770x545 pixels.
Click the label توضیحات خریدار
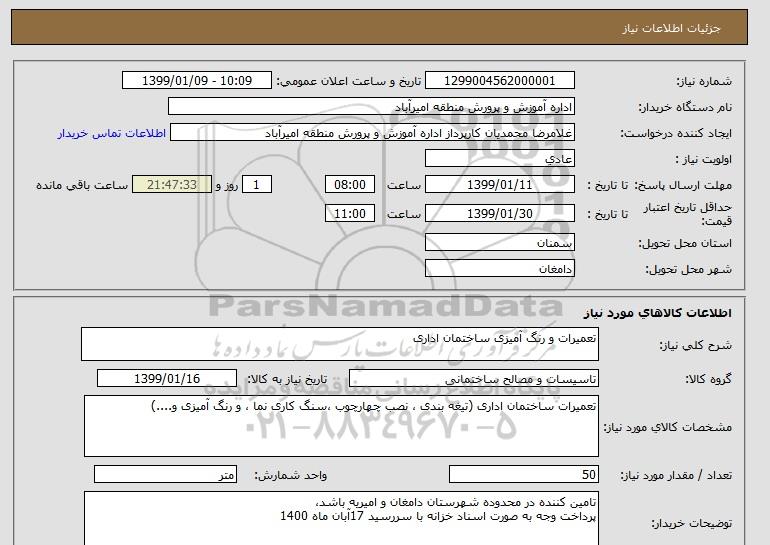pyautogui.click(x=691, y=523)
